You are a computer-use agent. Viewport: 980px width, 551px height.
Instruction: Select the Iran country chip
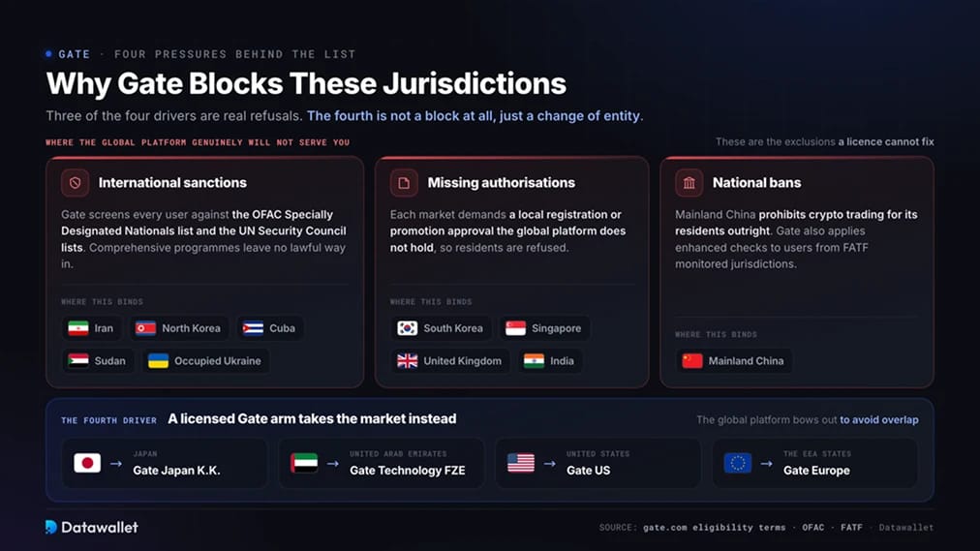pyautogui.click(x=91, y=328)
